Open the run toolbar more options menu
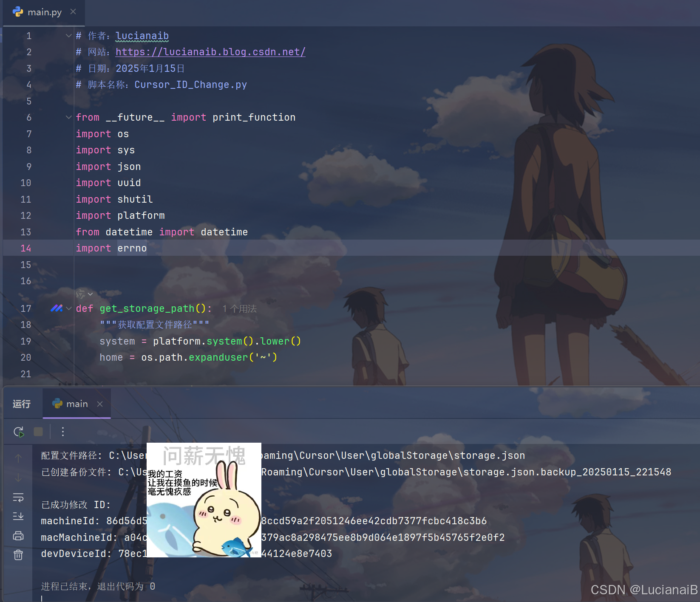The width and height of the screenshot is (700, 602). point(63,432)
